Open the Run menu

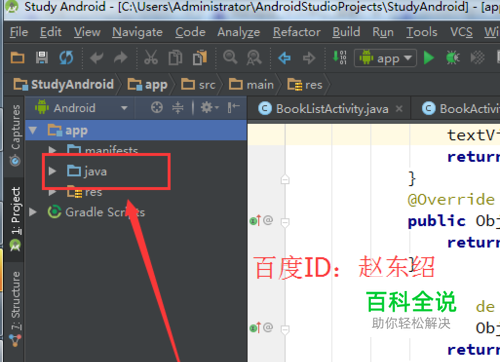[383, 32]
